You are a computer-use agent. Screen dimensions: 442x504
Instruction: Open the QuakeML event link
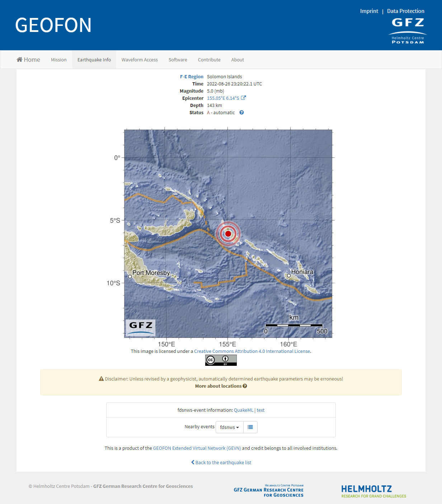point(243,410)
